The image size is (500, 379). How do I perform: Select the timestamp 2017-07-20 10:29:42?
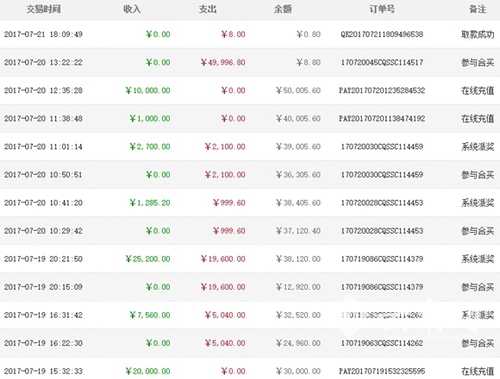click(x=43, y=231)
